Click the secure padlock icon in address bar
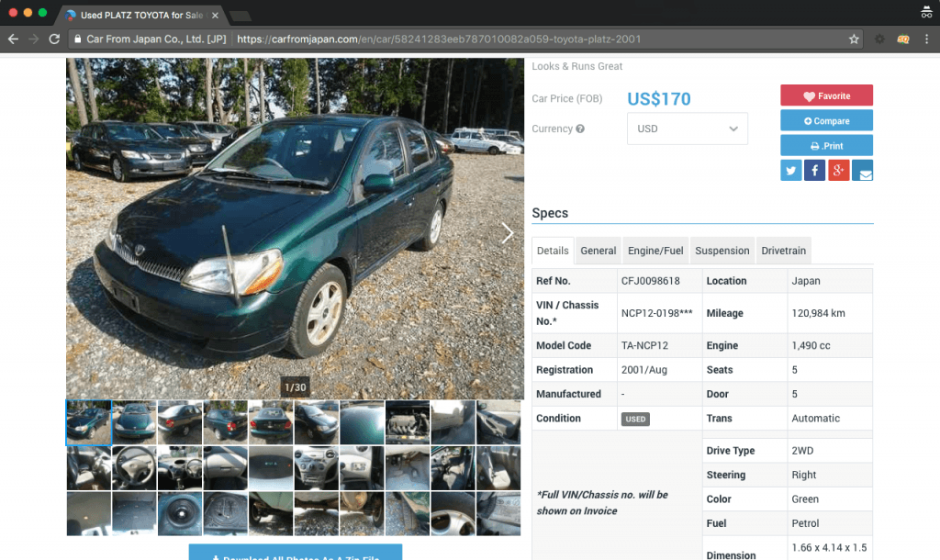The height and width of the screenshot is (560, 940). (77, 39)
